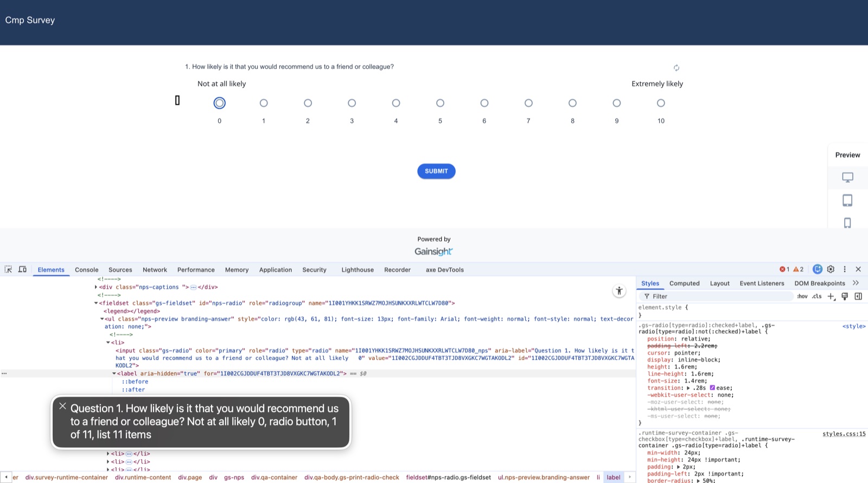Select tablet preview icon
The height and width of the screenshot is (483, 868).
847,200
